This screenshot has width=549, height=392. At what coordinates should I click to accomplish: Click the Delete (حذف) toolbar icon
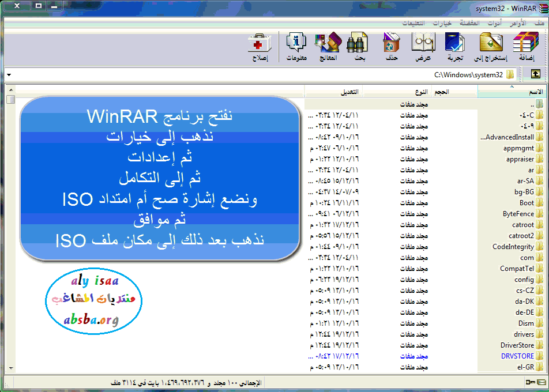click(x=392, y=47)
